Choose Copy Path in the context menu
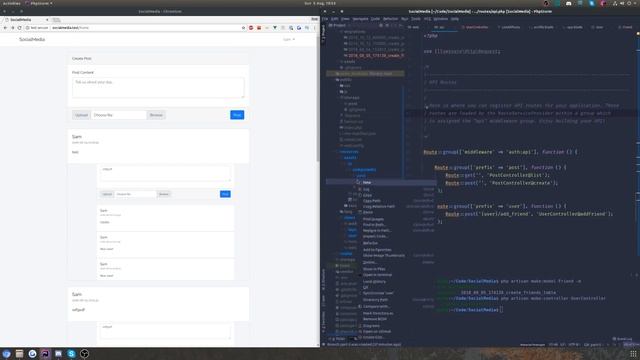 (396, 201)
